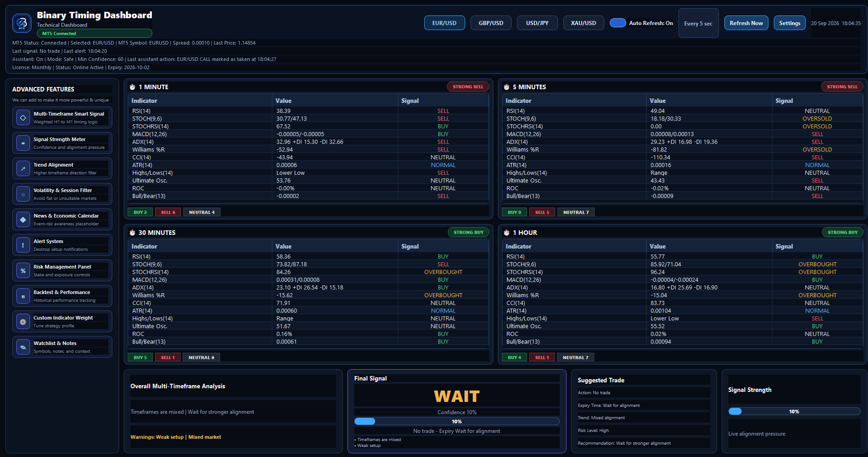Image resolution: width=868 pixels, height=457 pixels.
Task: Click the 'License: Monthly' status line
Action: tap(81, 67)
